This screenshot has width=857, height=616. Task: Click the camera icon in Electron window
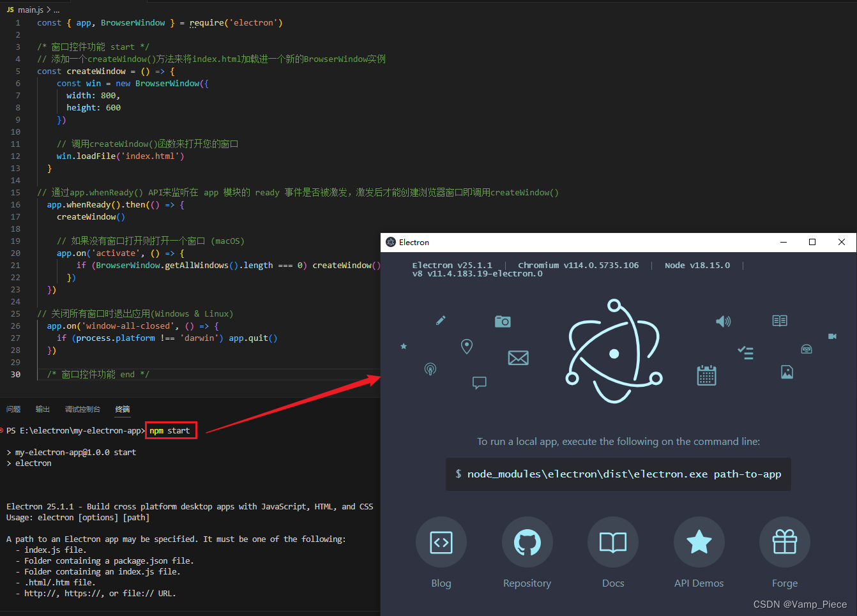(503, 321)
